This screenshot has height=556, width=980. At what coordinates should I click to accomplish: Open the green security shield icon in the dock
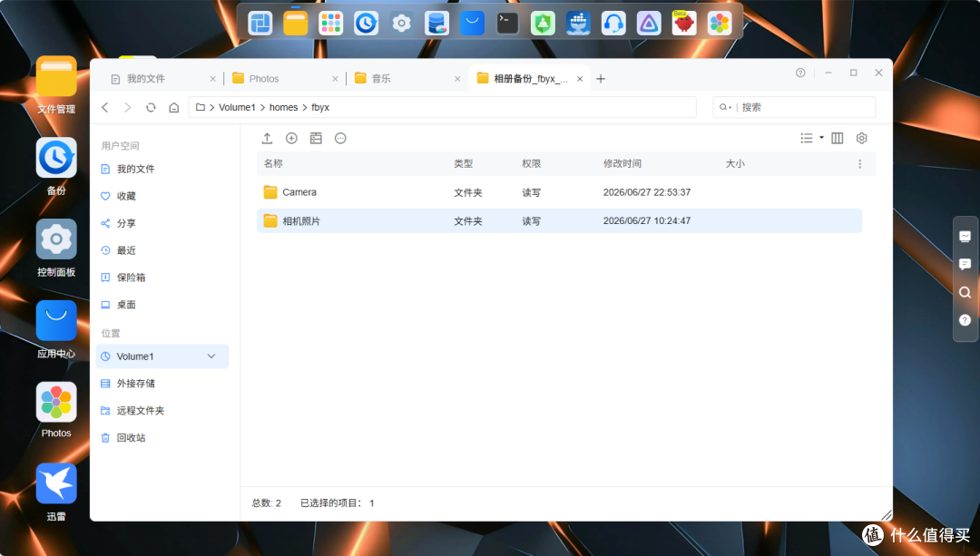(x=544, y=23)
